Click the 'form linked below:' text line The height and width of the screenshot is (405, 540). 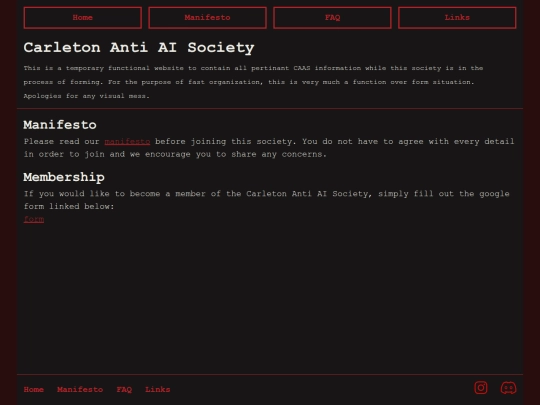(x=69, y=206)
